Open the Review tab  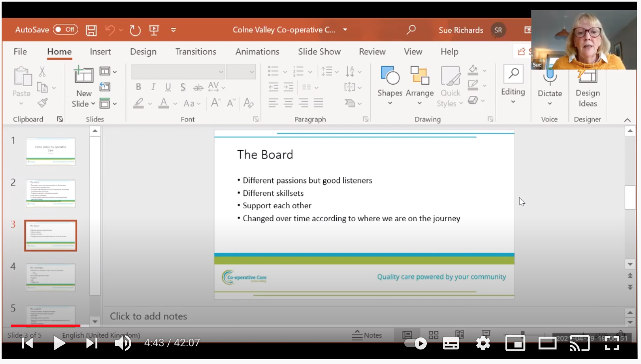tap(372, 52)
